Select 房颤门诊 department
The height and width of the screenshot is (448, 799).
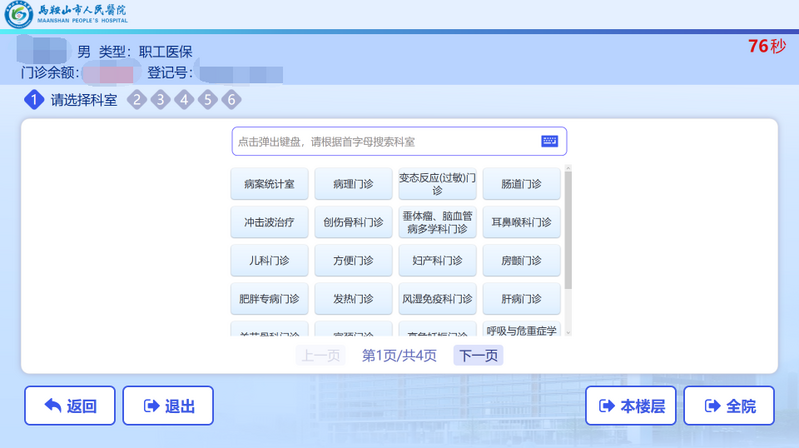(521, 260)
